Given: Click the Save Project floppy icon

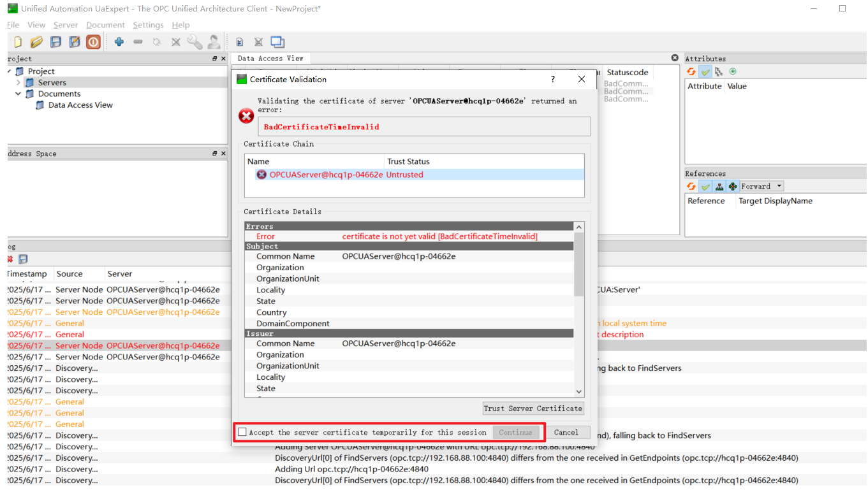Looking at the screenshot, I should click(x=55, y=42).
